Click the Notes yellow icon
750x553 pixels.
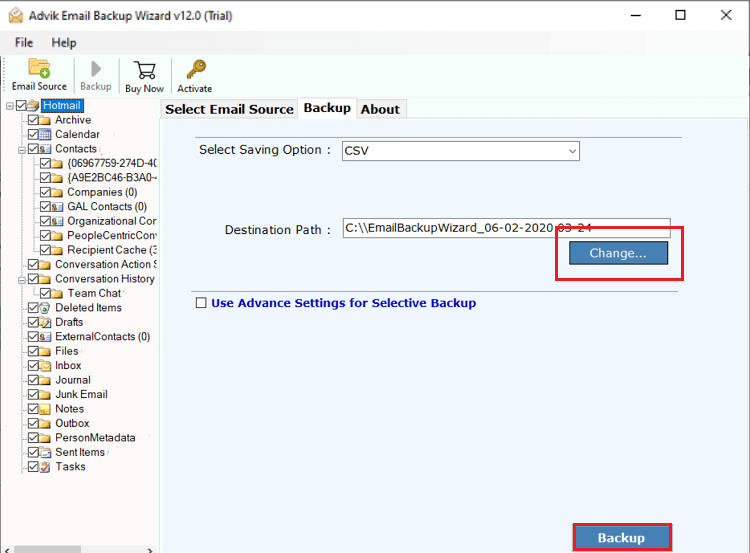45,409
